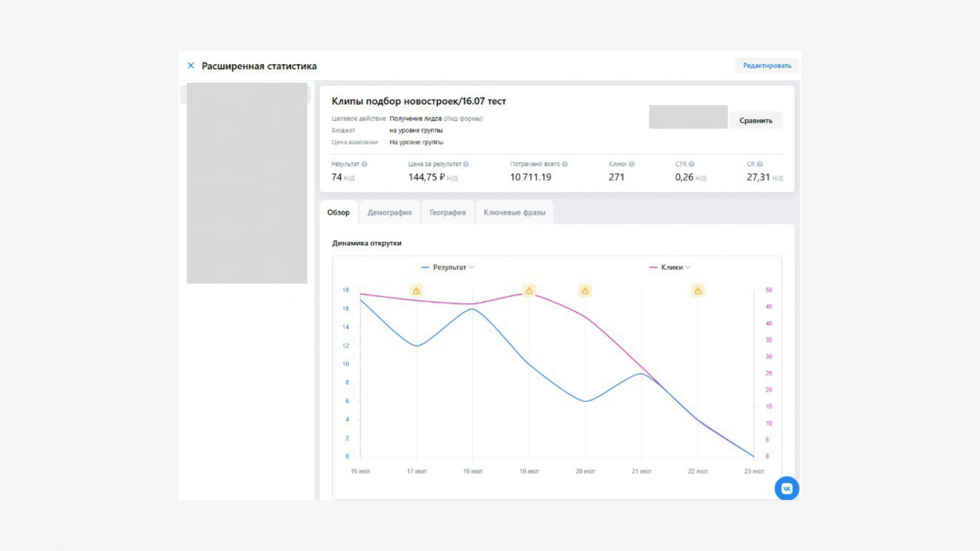
Task: Click warning triangle above 22 июл
Action: coord(698,291)
